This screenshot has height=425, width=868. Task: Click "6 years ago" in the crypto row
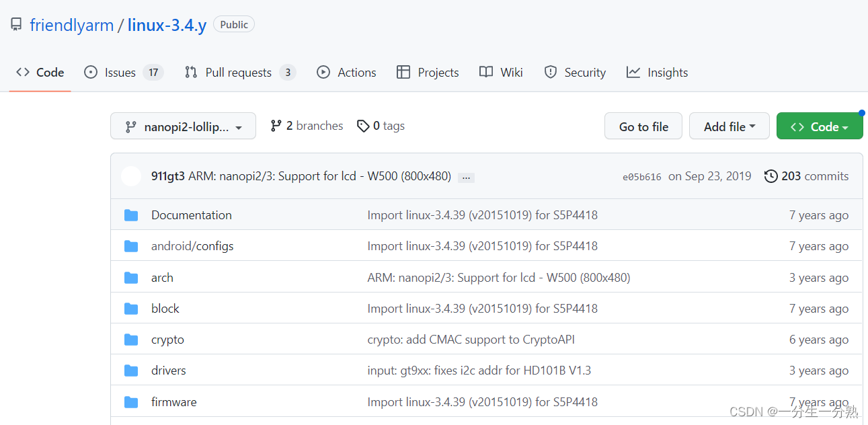819,340
